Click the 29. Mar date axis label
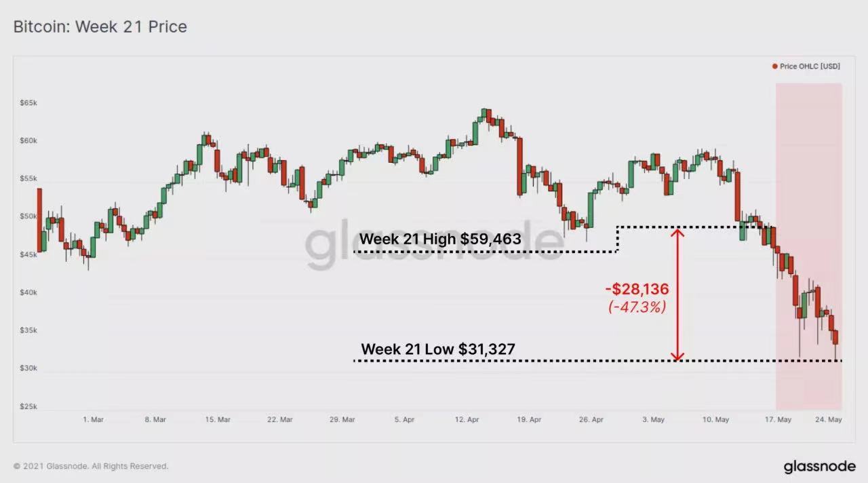 (x=342, y=420)
